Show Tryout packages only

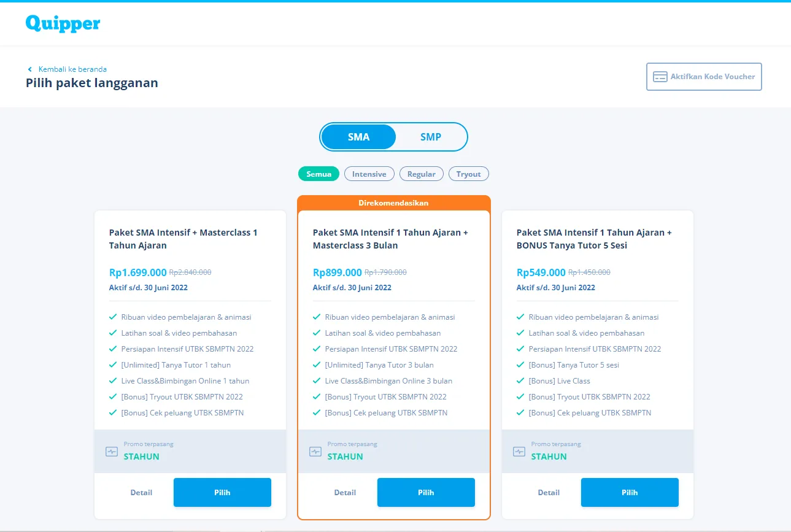469,174
